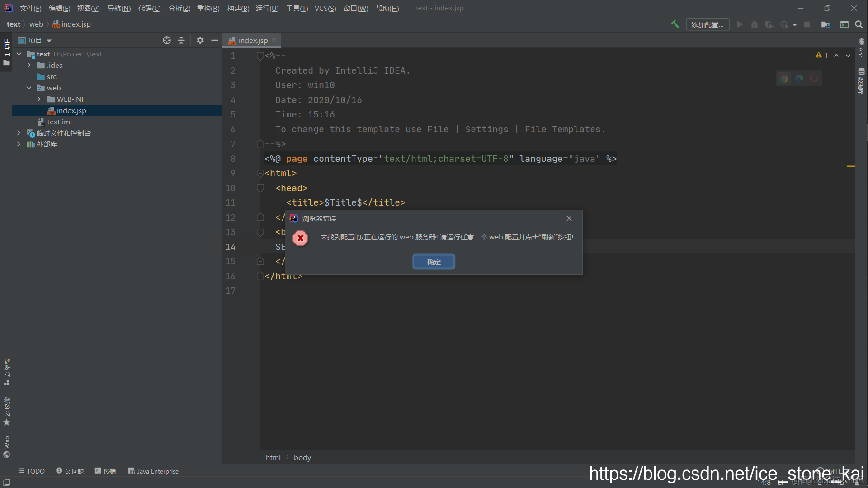Toggle fold marker at html tag line
Viewport: 868px width, 488px height.
[x=260, y=173]
